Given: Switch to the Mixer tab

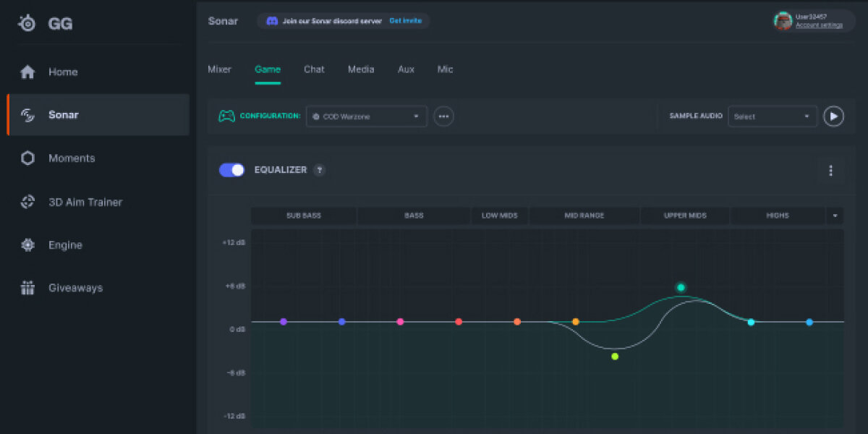Looking at the screenshot, I should point(219,69).
